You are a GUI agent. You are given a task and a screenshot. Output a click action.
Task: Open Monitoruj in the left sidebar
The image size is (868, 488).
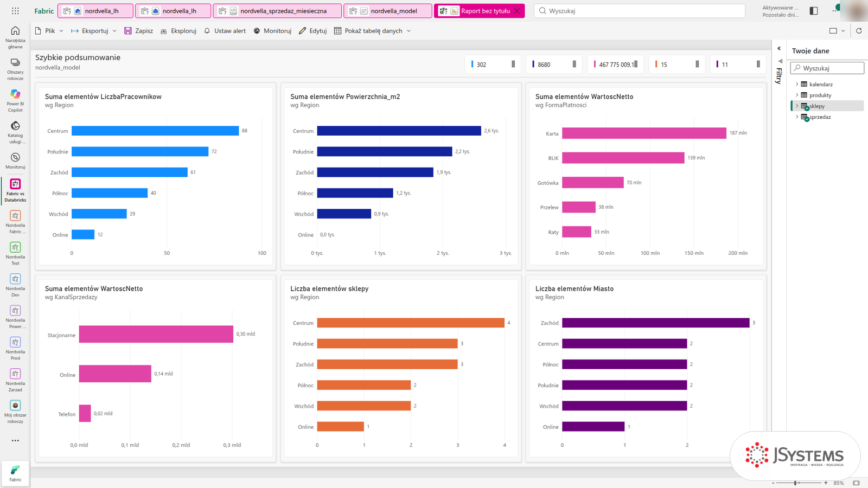(x=15, y=160)
